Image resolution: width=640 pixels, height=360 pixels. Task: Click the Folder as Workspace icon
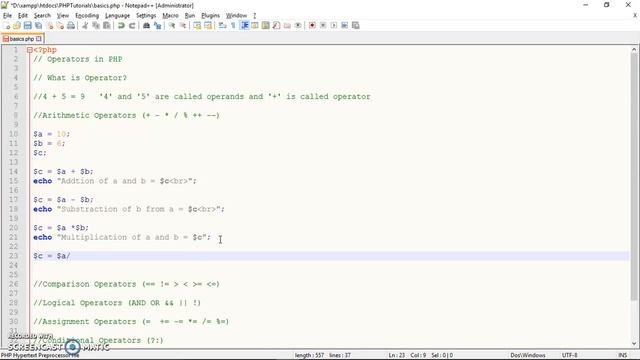tap(287, 25)
